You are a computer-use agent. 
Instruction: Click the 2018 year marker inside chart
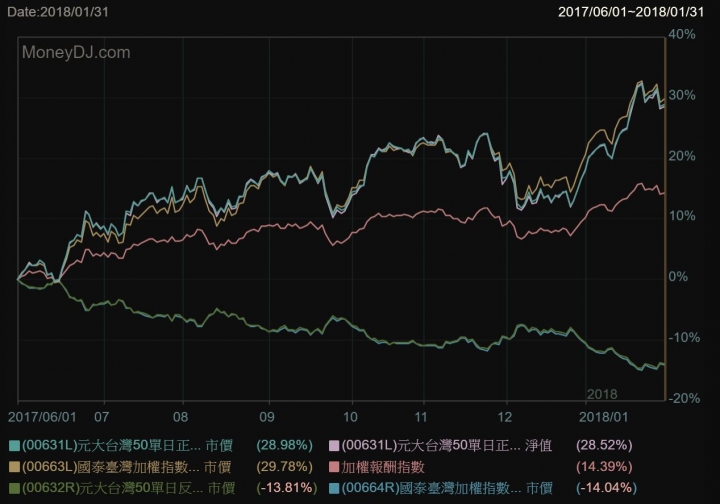602,394
